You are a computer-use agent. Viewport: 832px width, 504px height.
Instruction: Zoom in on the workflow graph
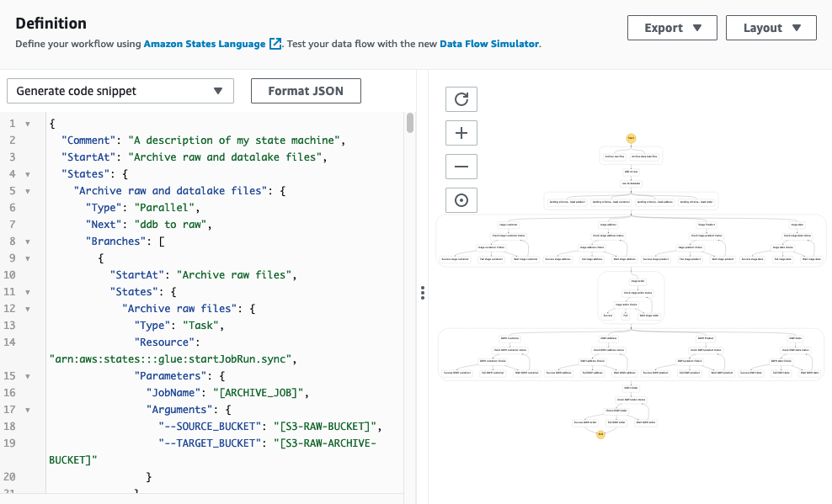point(461,133)
